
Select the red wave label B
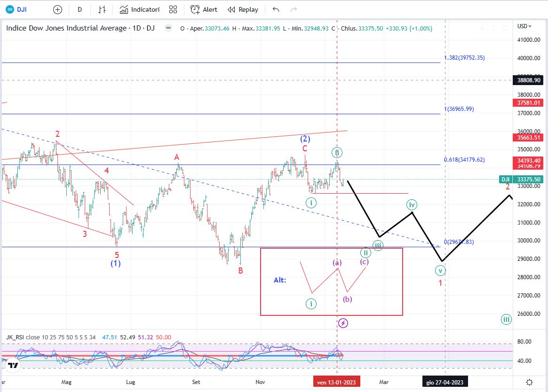(x=240, y=270)
